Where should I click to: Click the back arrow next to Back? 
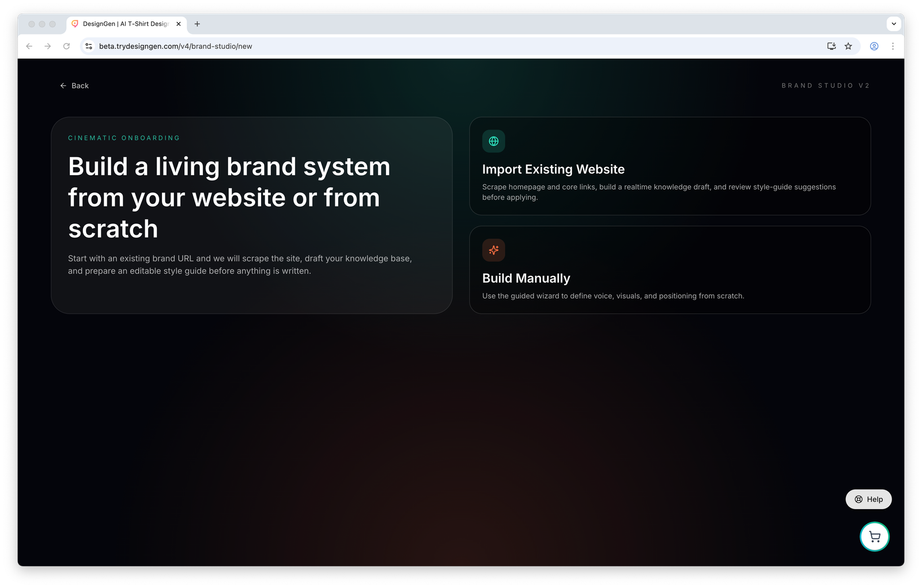pos(63,85)
